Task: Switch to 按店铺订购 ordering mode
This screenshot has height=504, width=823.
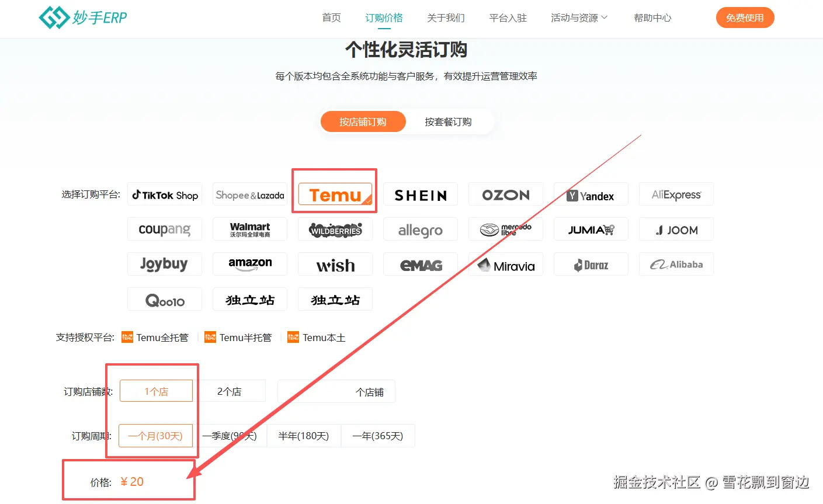Action: [x=363, y=121]
